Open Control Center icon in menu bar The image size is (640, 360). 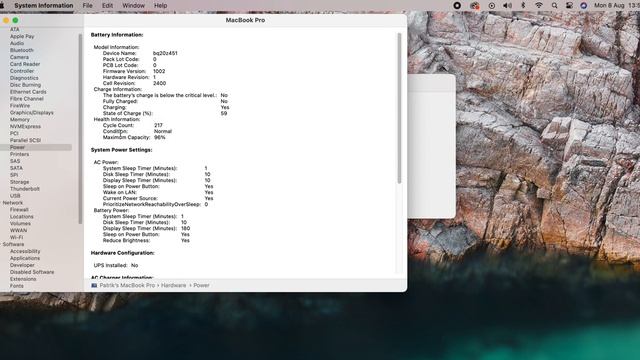tap(569, 6)
